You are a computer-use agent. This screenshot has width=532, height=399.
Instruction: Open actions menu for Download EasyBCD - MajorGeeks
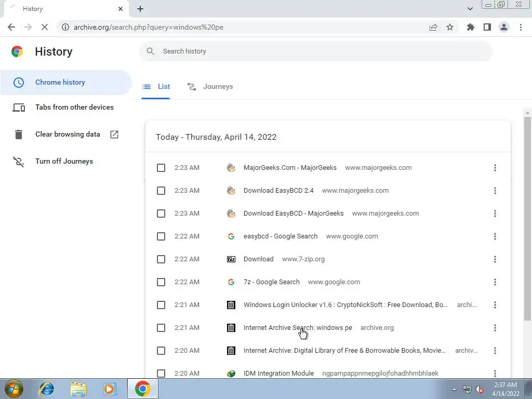tap(495, 214)
